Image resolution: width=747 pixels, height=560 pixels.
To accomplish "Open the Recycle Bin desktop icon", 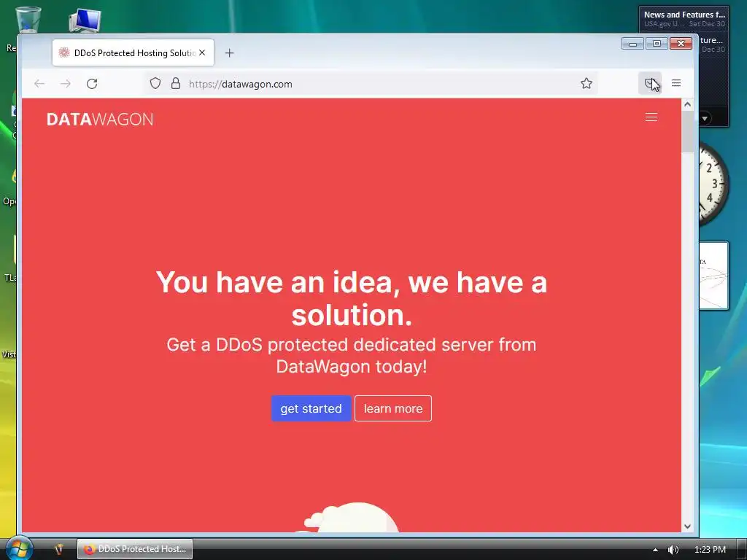I will (x=28, y=20).
